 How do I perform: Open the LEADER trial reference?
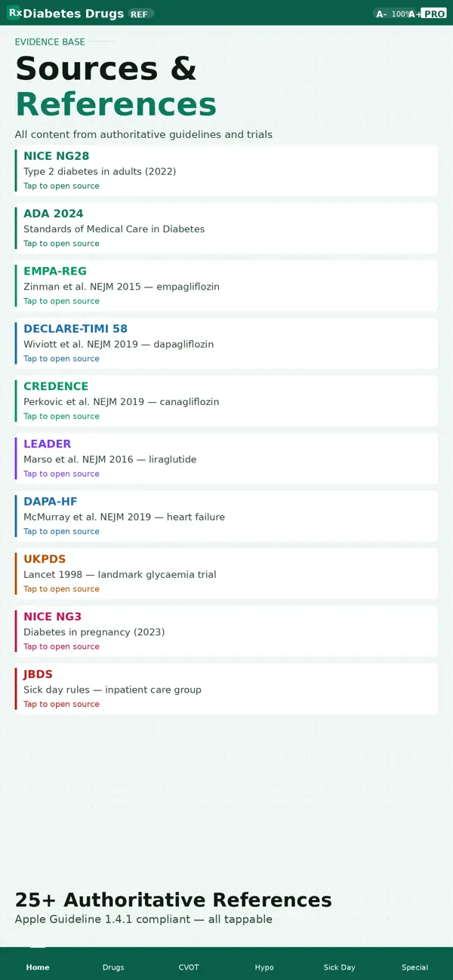[226, 459]
